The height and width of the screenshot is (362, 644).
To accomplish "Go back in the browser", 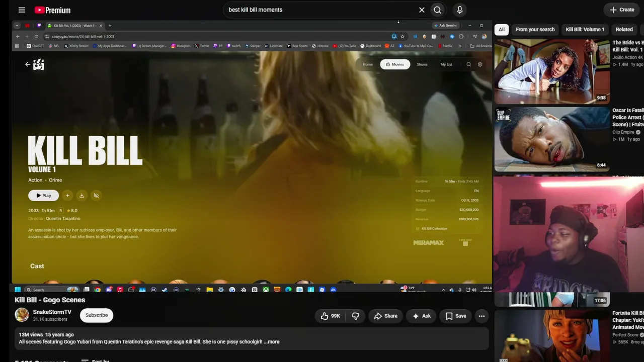I will 18,36.
